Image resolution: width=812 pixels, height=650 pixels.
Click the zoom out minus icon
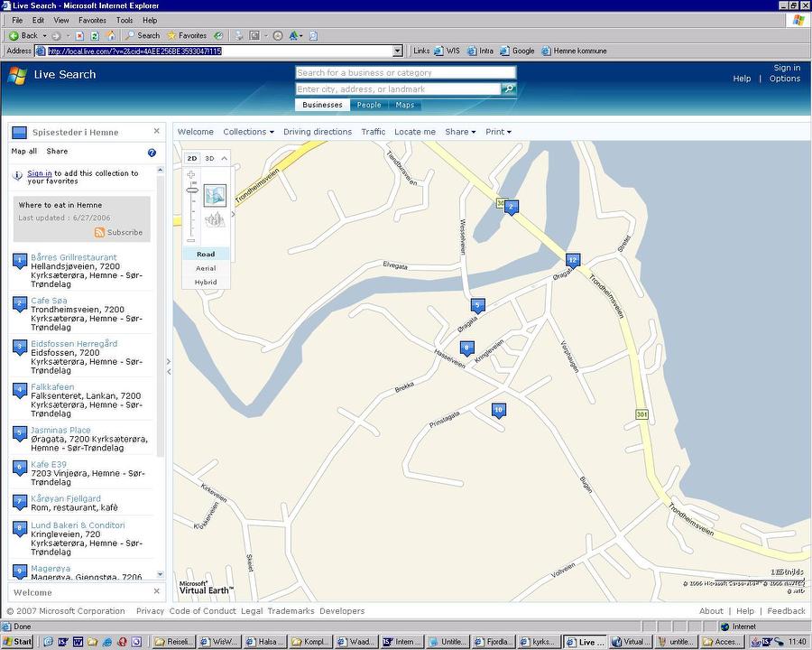(191, 240)
